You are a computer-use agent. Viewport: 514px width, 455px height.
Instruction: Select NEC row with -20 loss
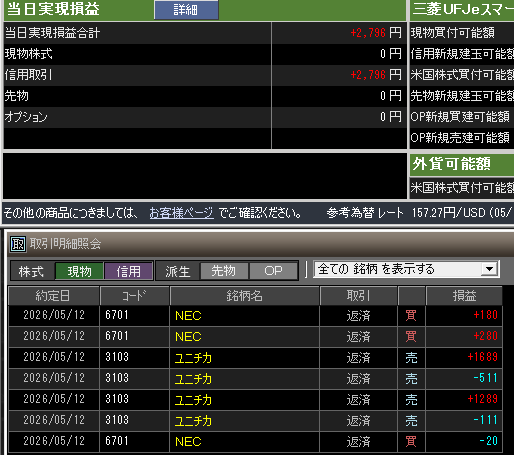coord(255,441)
